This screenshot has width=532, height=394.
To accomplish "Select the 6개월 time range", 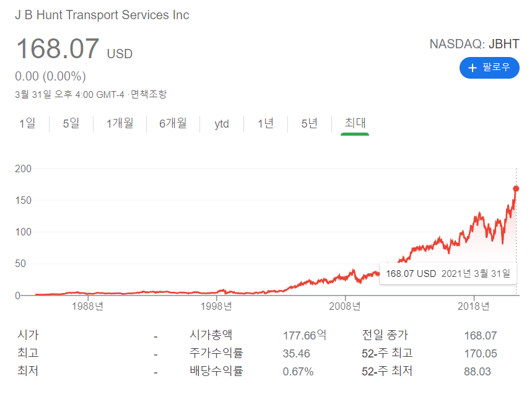I will click(172, 123).
